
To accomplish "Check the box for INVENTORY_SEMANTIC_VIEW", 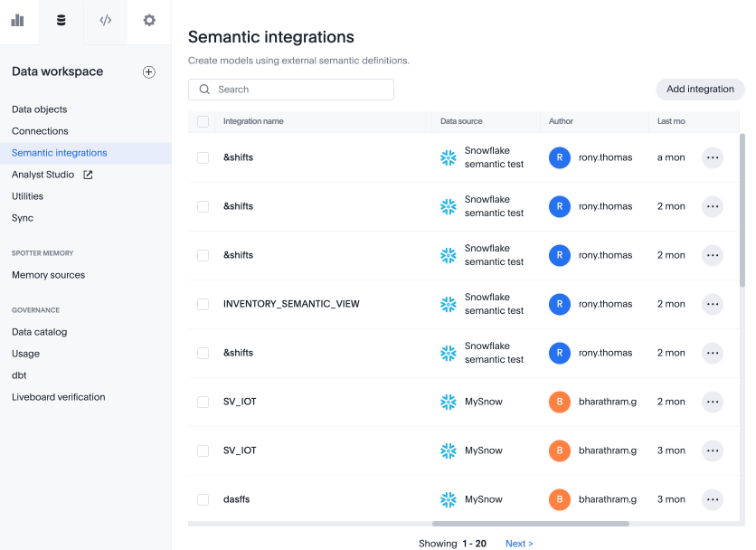I will coord(203,304).
